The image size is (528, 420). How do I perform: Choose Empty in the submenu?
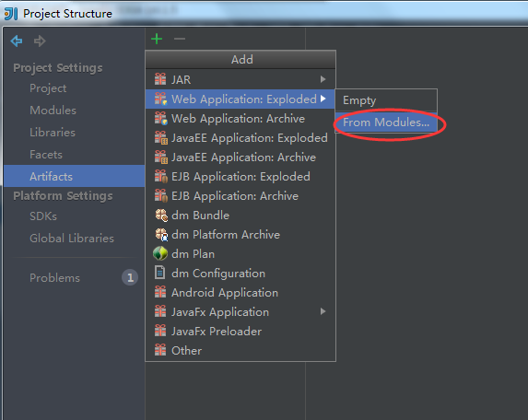point(386,100)
